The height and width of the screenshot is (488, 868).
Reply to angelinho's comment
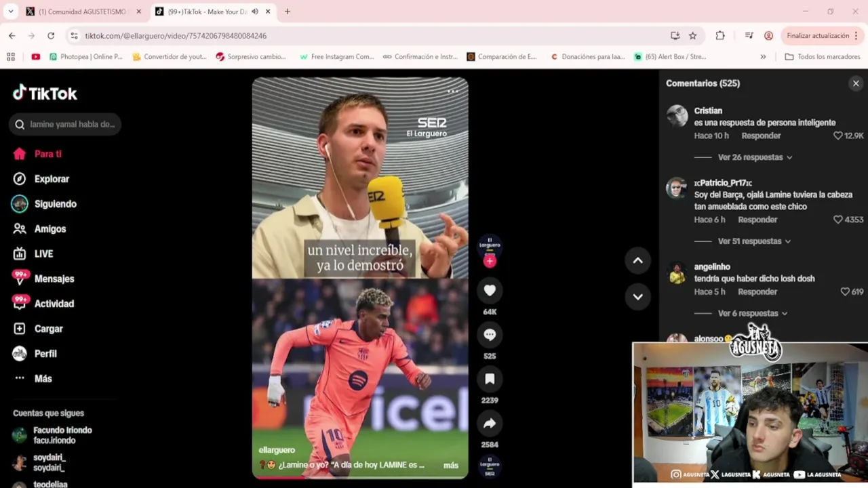[x=757, y=291]
